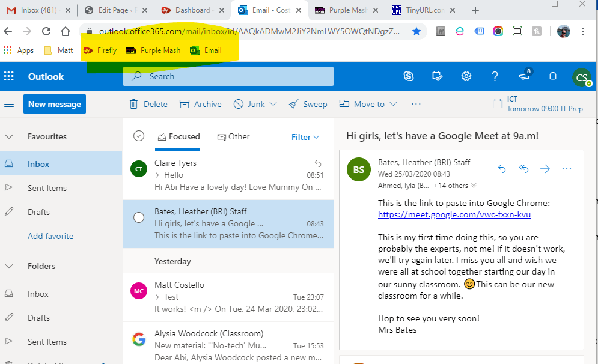Open more actions for the open email
The width and height of the screenshot is (598, 364).
point(567,168)
